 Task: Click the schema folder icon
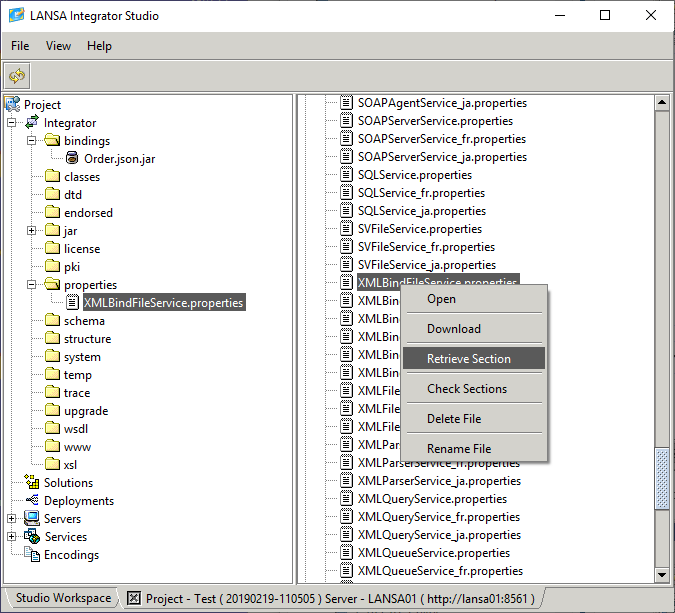click(53, 320)
